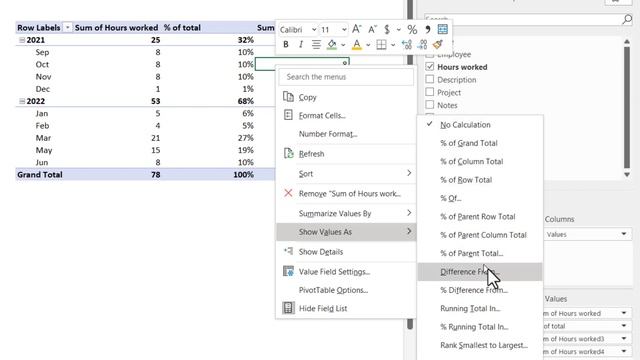This screenshot has height=360, width=640.
Task: Select % Running Total In option
Action: point(480,327)
